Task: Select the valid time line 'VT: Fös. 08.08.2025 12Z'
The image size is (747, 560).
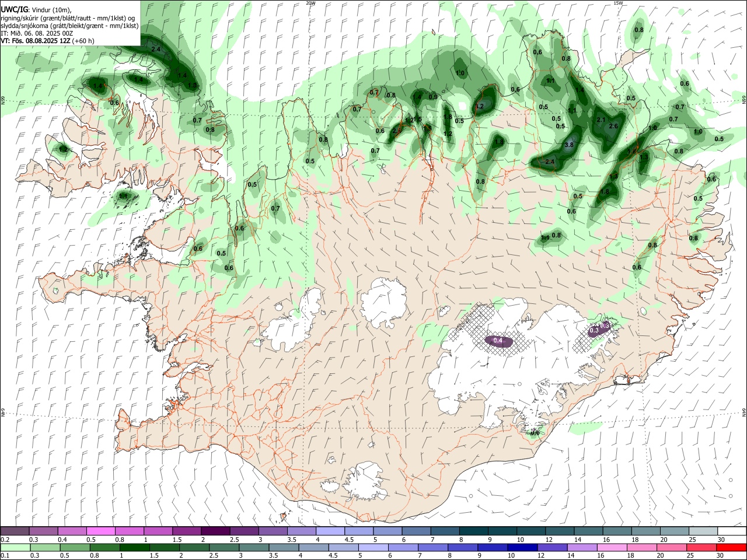Action: click(36, 41)
